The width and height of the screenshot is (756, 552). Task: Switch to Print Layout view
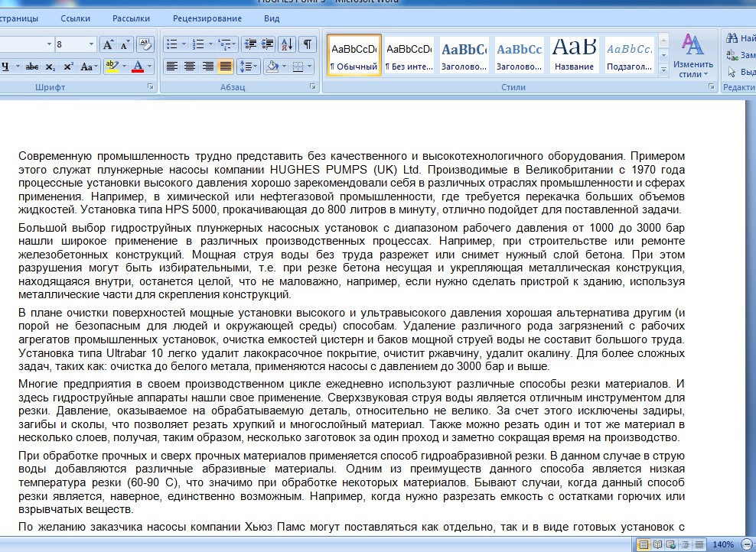(644, 545)
